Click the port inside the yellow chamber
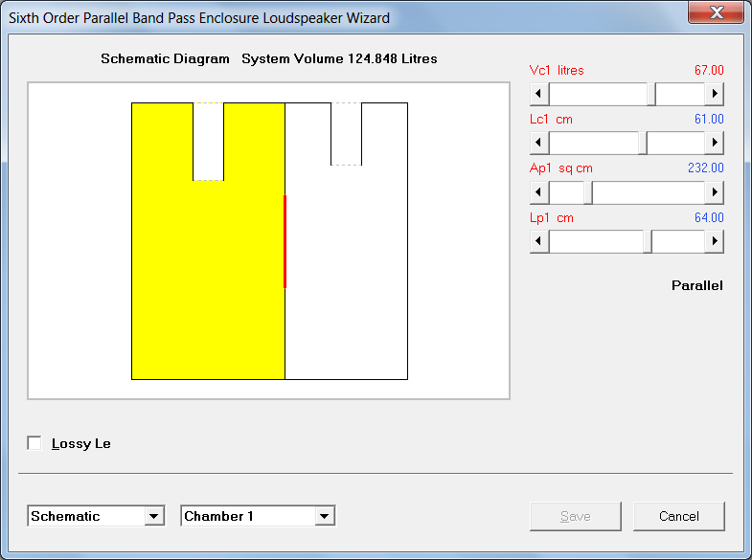The height and width of the screenshot is (560, 752). click(208, 142)
